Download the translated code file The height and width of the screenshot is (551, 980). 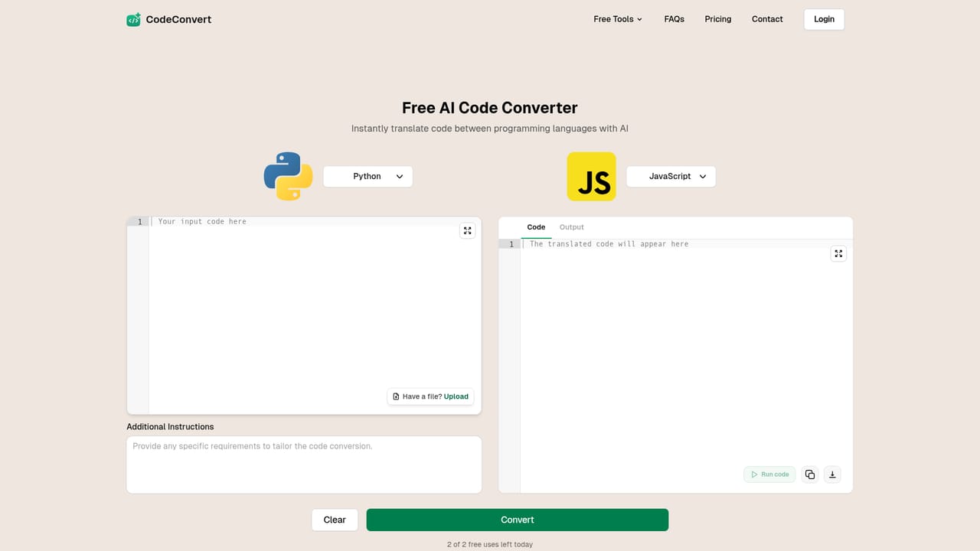[x=833, y=474]
